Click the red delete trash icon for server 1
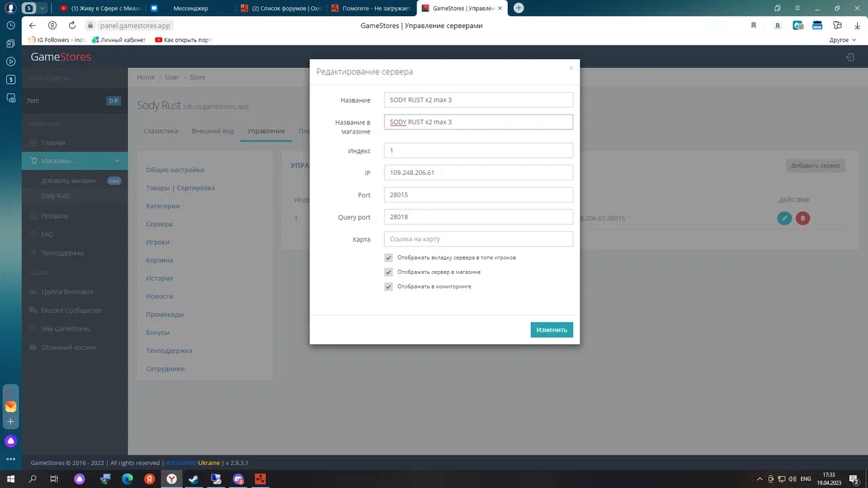The height and width of the screenshot is (488, 868). pyautogui.click(x=803, y=218)
